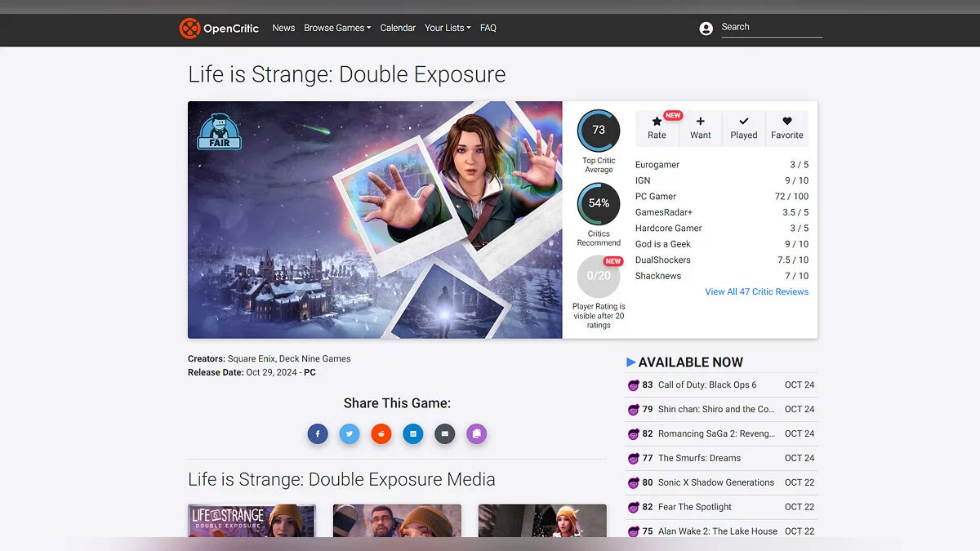Click the game banner artwork image

(x=375, y=220)
